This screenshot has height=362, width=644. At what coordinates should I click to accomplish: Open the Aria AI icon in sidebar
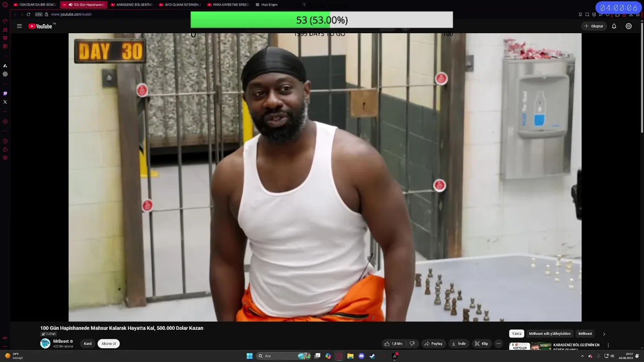(5, 66)
